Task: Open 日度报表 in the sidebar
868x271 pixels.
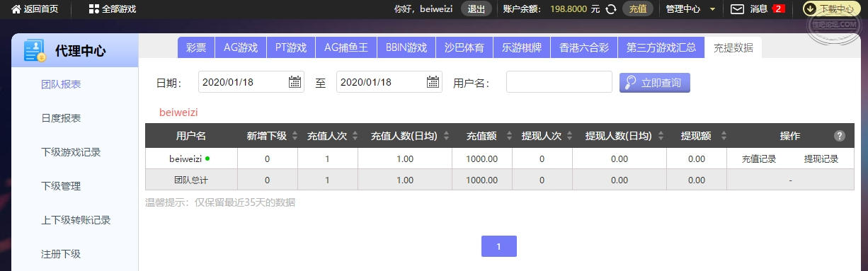Action: pos(61,118)
